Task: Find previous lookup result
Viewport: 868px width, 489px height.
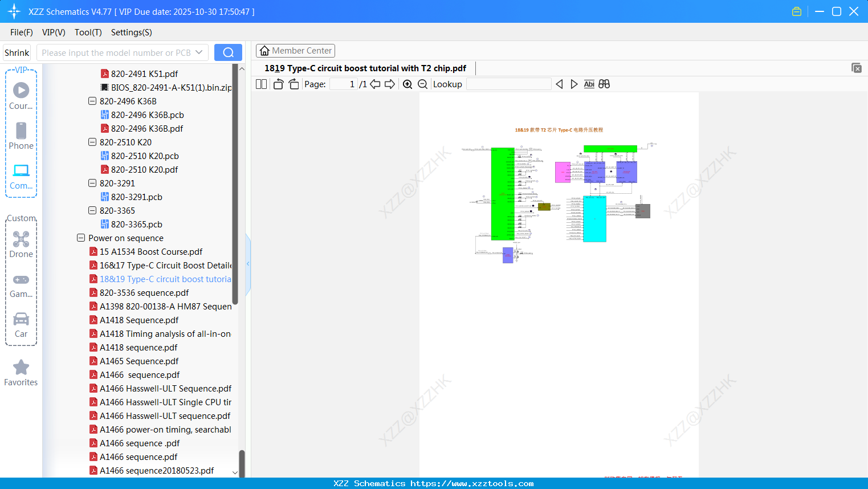Action: [x=559, y=84]
